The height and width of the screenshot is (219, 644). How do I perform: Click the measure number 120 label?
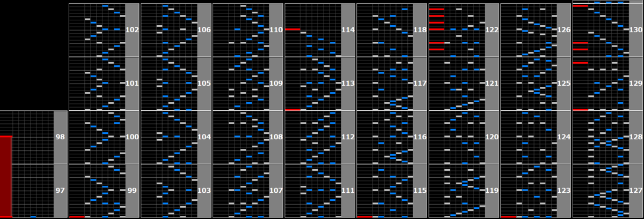[492, 137]
